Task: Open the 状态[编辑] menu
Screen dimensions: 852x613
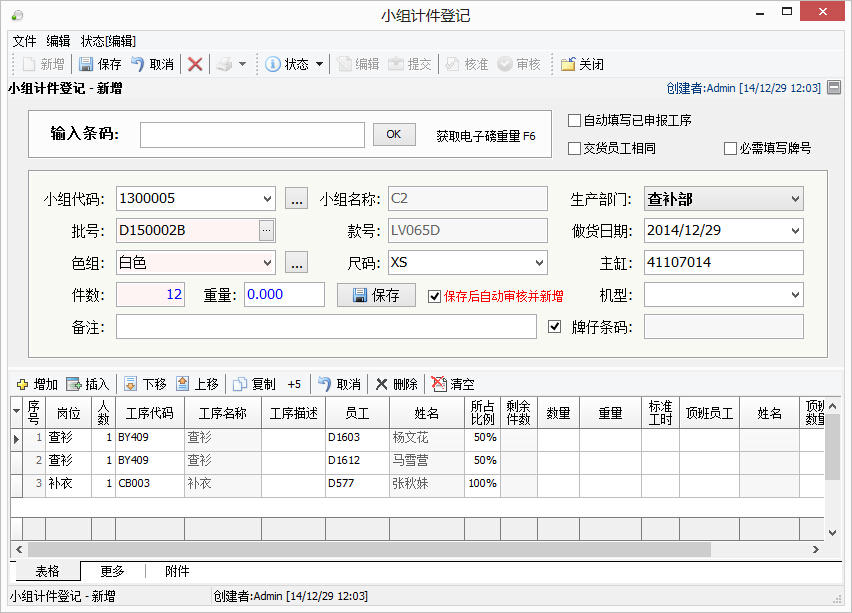Action: (x=108, y=41)
